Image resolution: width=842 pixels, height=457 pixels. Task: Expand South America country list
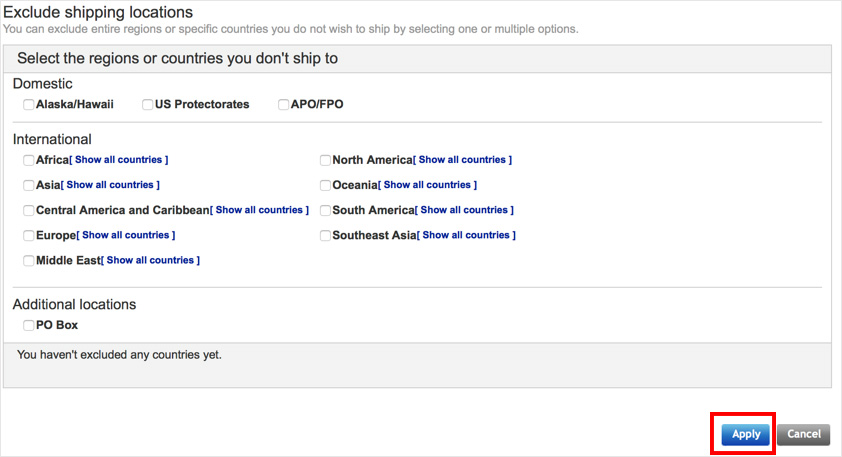click(x=464, y=209)
